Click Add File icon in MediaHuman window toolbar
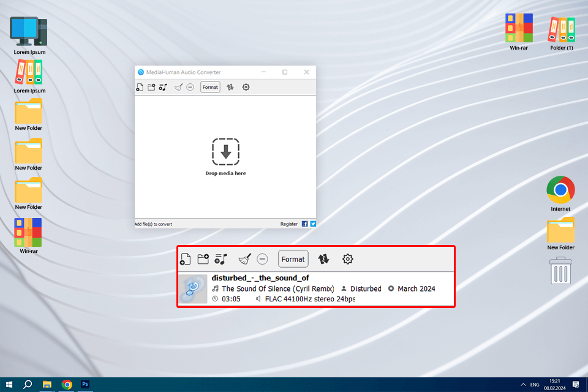This screenshot has width=588, height=392. 140,88
